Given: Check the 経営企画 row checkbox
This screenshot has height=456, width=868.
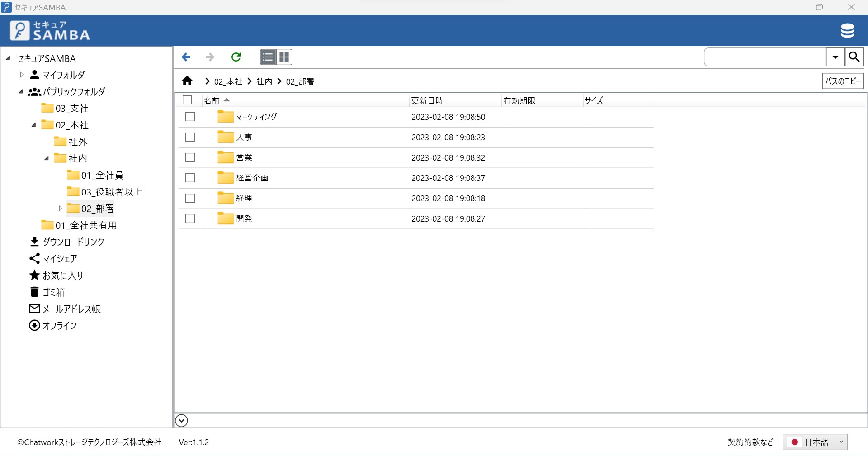Looking at the screenshot, I should 190,178.
